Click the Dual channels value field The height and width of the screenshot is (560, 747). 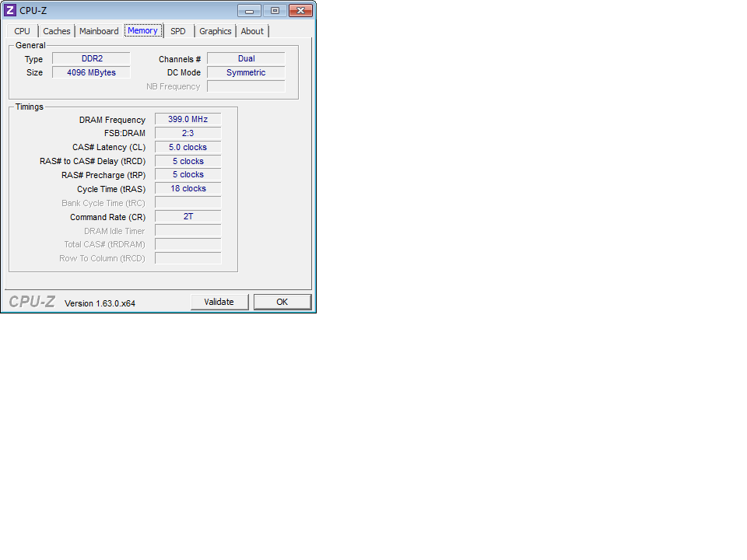(247, 58)
